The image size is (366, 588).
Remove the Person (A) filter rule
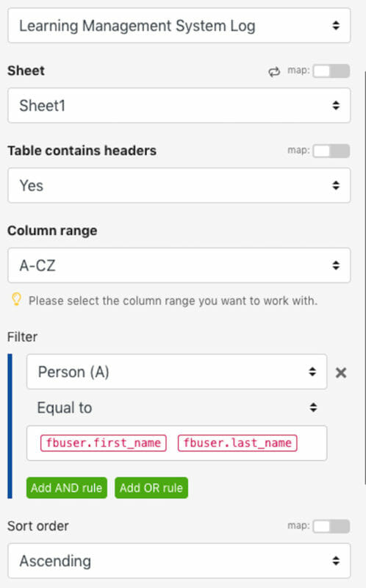tap(341, 373)
